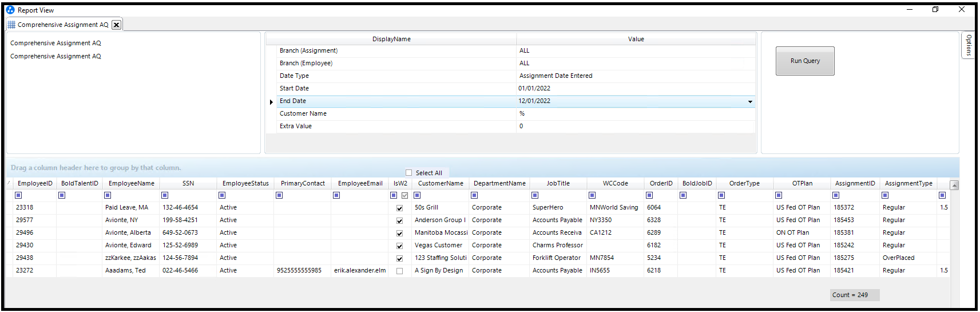Image resolution: width=980 pixels, height=312 pixels.
Task: Open the filter icon under OTPlan column
Action: click(x=779, y=195)
